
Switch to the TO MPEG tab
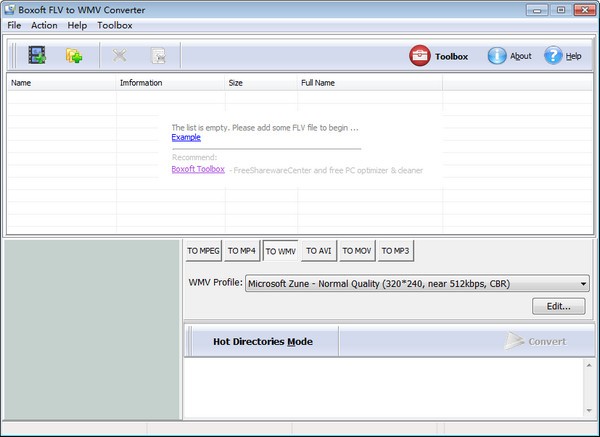[203, 250]
